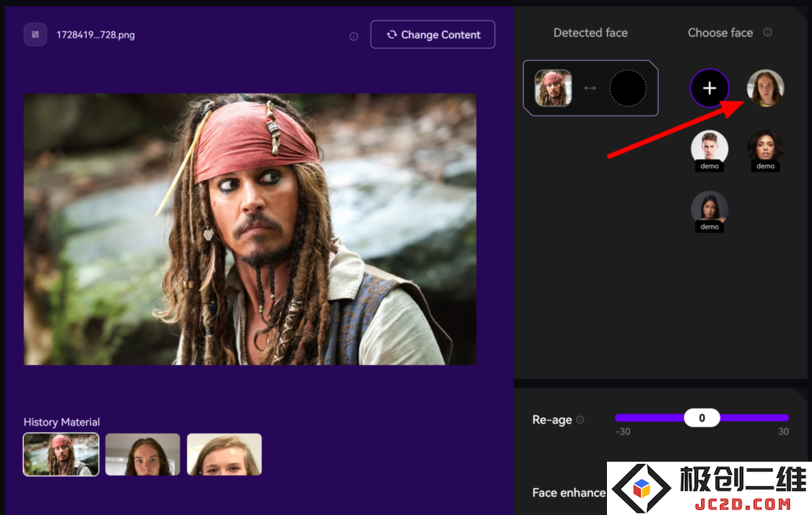Add a new face with the plus button

pos(709,88)
